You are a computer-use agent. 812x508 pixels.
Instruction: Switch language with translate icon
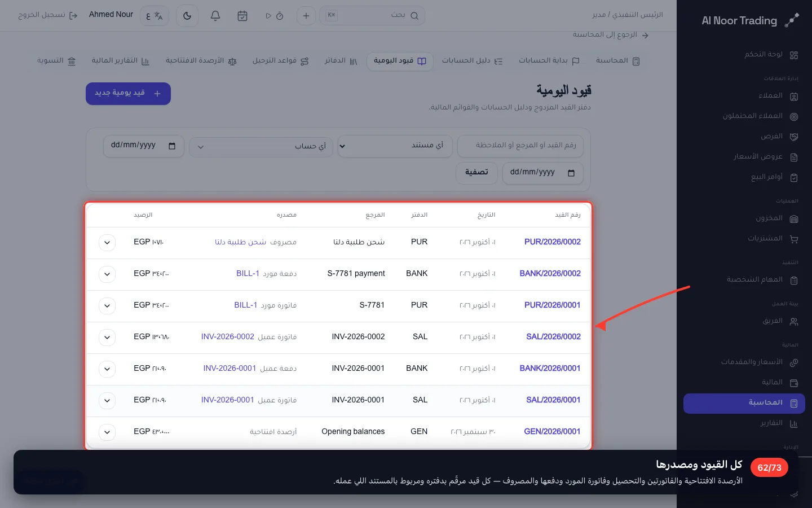click(x=154, y=16)
